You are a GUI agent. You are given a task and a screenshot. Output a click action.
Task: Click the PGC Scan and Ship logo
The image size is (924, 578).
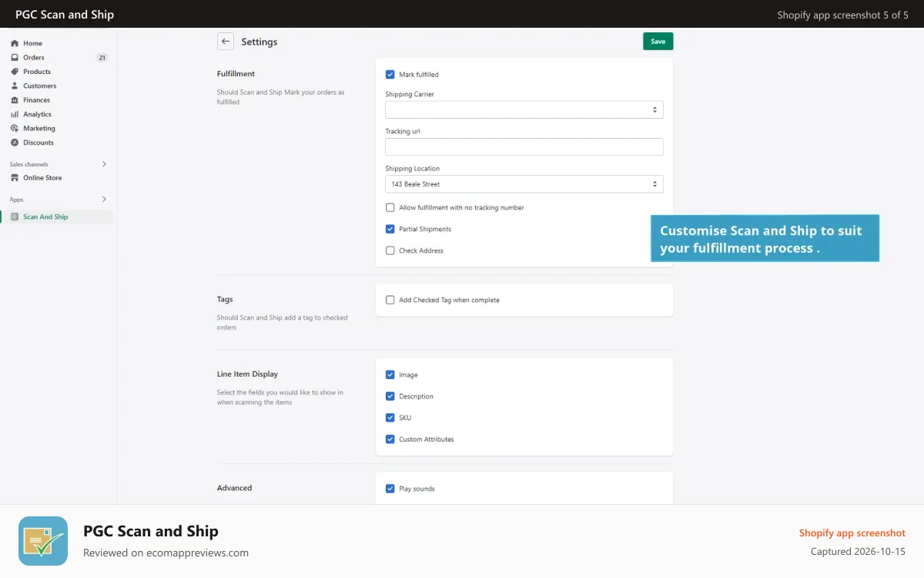[43, 541]
